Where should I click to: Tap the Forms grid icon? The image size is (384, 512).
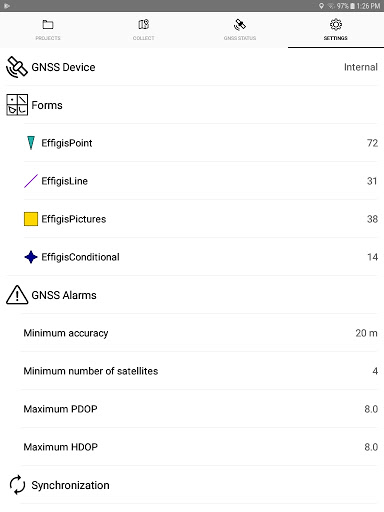[17, 105]
